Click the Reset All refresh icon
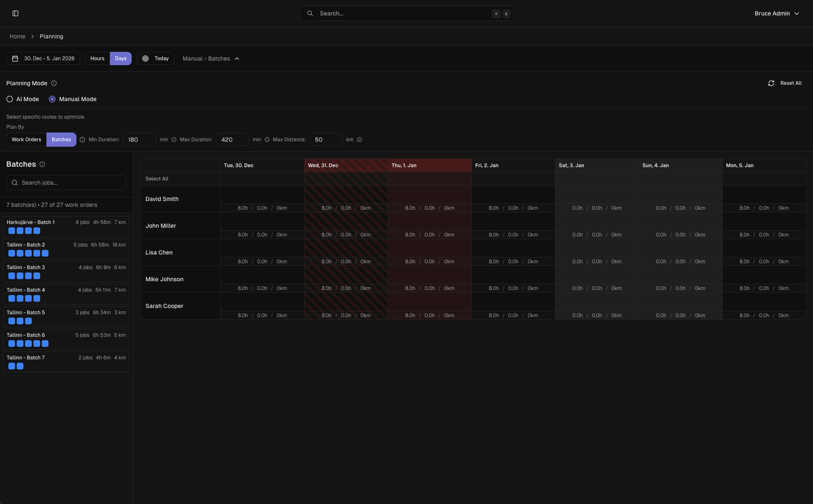This screenshot has width=813, height=504. click(x=771, y=83)
